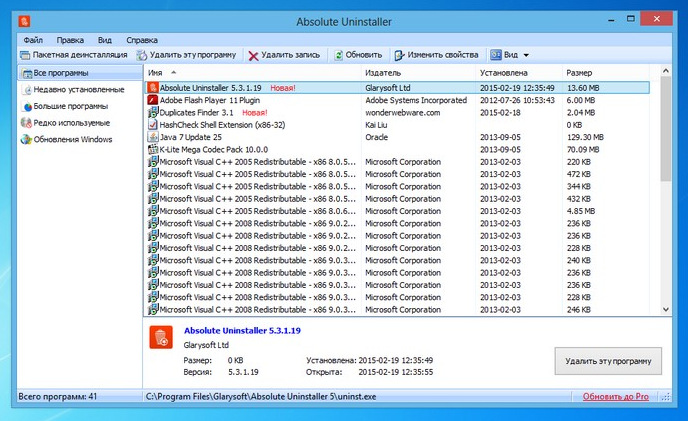Click the icon of the 4.85 MB Visual C++ 2005 row
Image resolution: width=688 pixels, height=421 pixels.
coord(153,211)
